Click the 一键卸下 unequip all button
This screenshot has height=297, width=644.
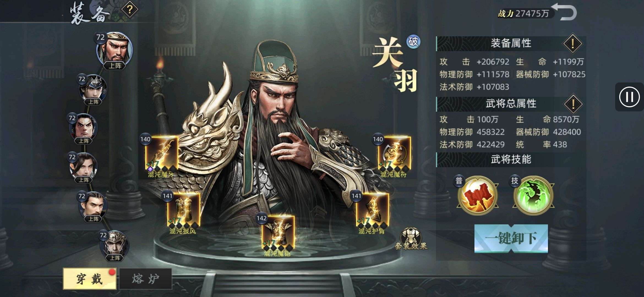(x=511, y=238)
